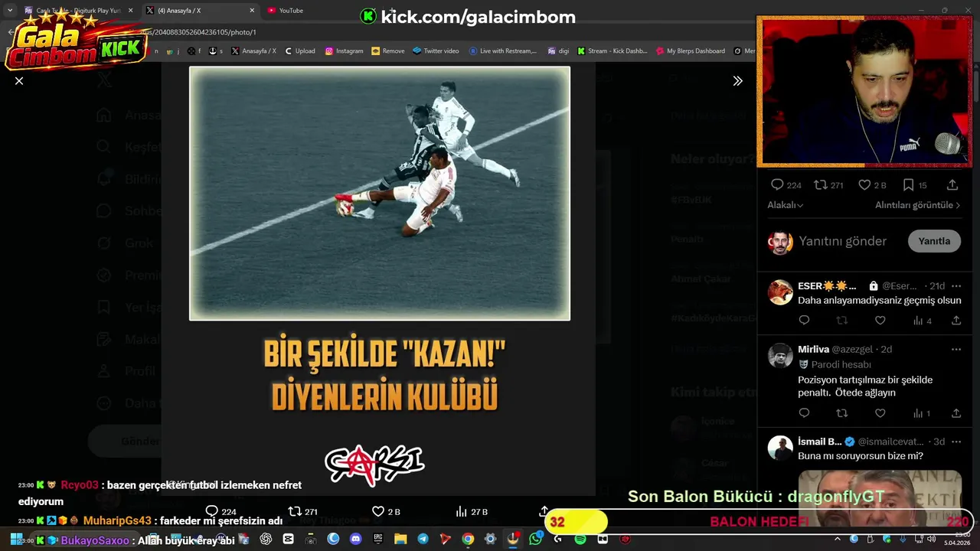The height and width of the screenshot is (551, 980).
Task: Open Google Chrome from the taskbar
Action: pos(468,539)
